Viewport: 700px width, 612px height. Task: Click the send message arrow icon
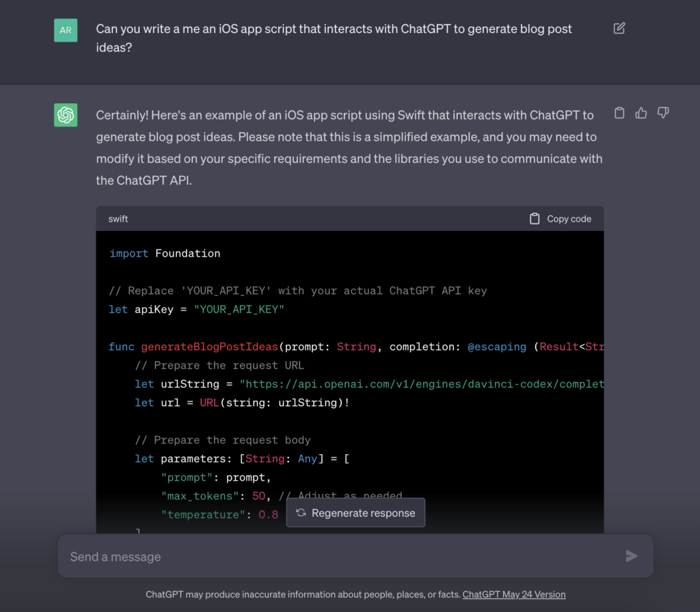pyautogui.click(x=631, y=556)
